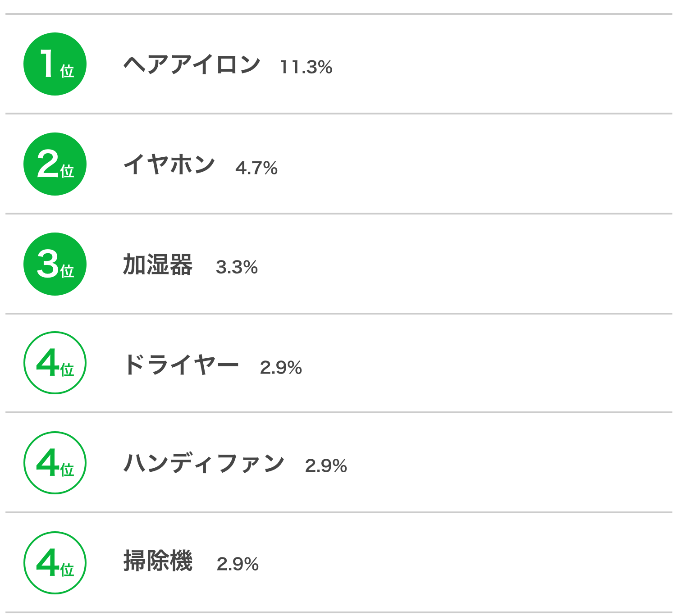This screenshot has height=616, width=677.
Task: Click the 11.3% percentage value
Action: point(306,67)
